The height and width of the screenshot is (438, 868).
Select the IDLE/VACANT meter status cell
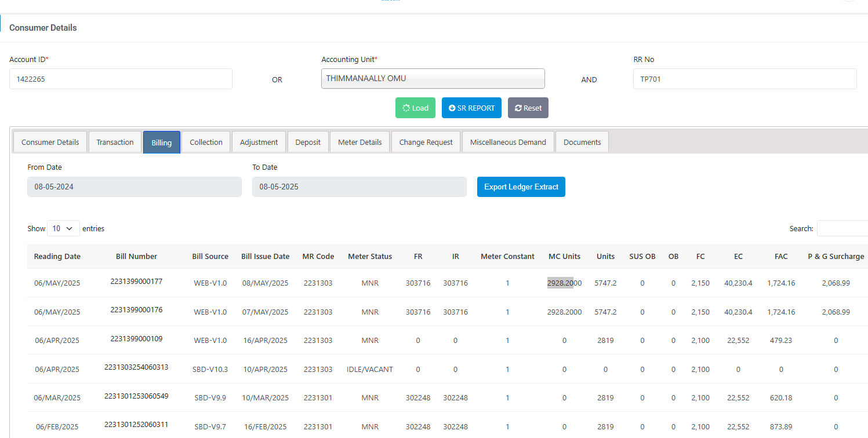370,369
